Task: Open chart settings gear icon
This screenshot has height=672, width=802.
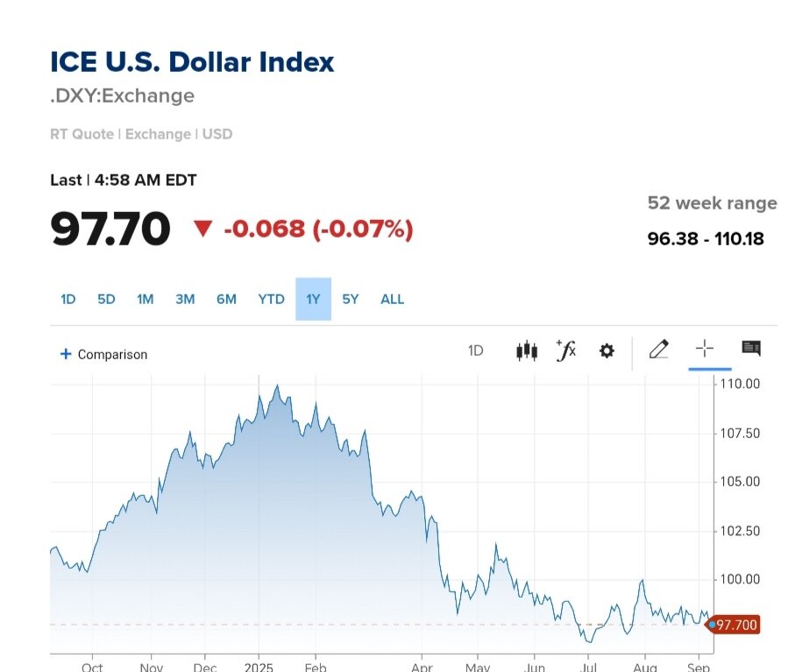Action: pos(607,351)
